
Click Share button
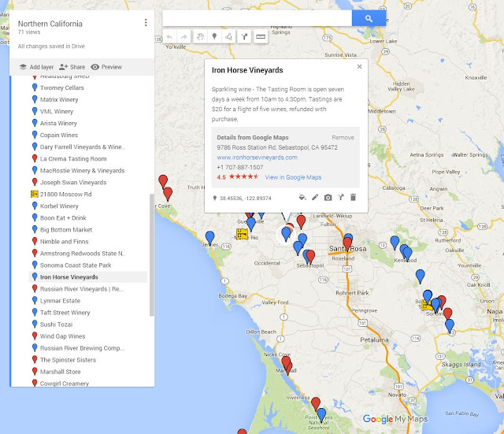pyautogui.click(x=72, y=67)
